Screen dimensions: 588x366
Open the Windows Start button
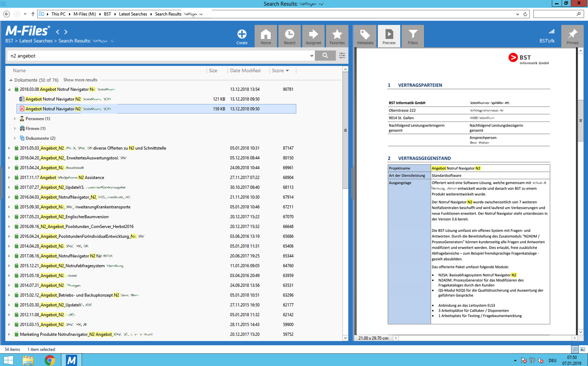coord(8,360)
